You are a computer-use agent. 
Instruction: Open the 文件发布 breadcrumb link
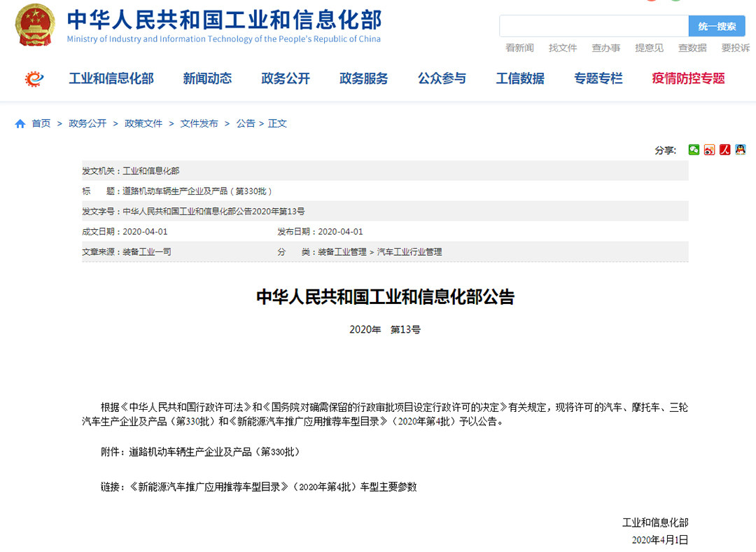(x=199, y=123)
